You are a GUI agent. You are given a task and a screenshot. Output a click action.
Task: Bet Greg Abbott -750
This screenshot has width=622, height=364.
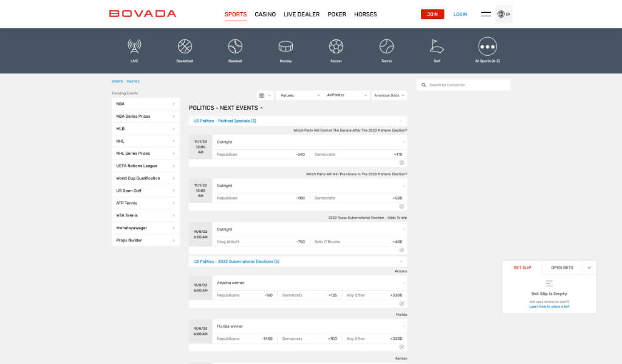pos(261,241)
